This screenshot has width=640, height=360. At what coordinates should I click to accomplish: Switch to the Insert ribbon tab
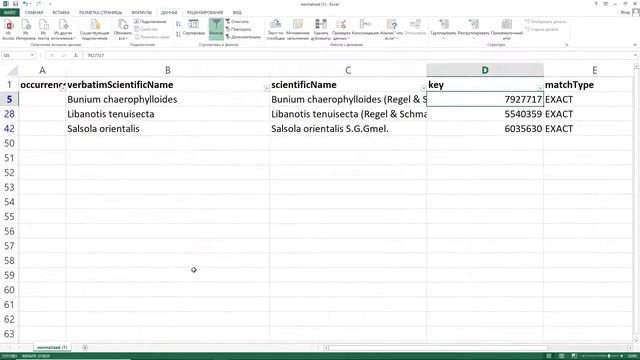point(61,13)
